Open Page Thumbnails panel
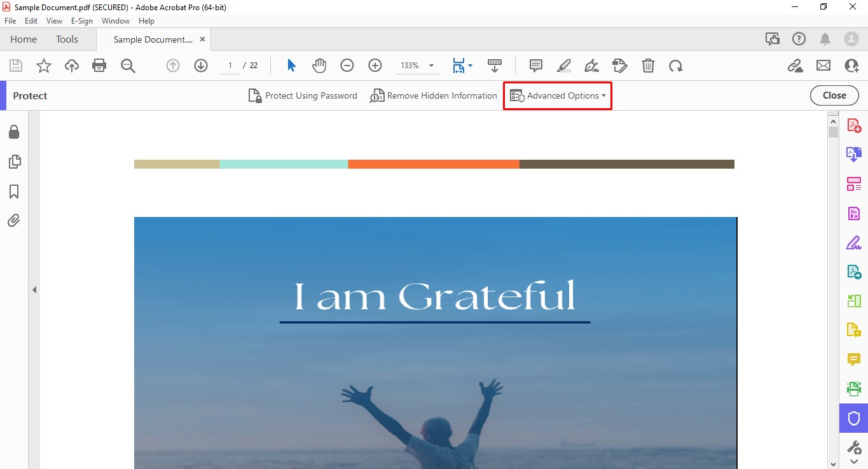The image size is (868, 469). tap(14, 162)
